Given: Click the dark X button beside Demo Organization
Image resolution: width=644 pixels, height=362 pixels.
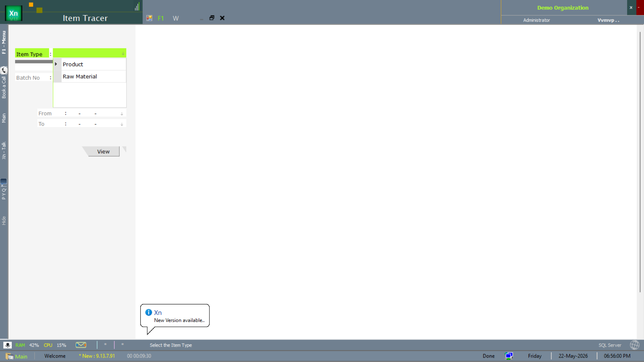Looking at the screenshot, I should (631, 7).
